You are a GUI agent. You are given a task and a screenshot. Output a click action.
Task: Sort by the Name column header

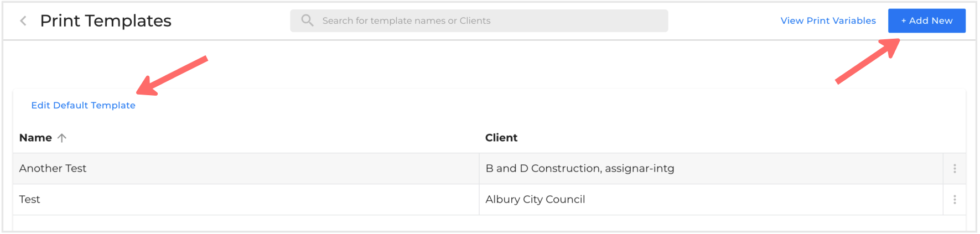(35, 138)
